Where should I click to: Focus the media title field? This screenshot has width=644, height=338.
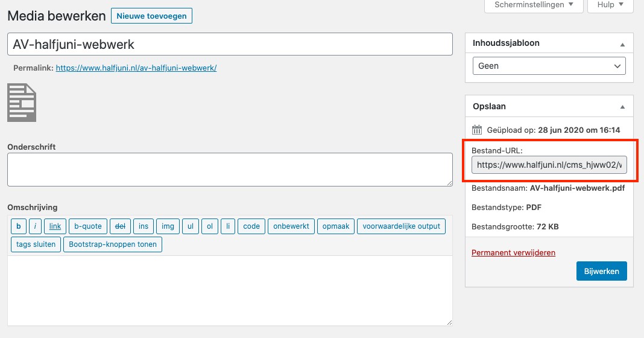(230, 44)
